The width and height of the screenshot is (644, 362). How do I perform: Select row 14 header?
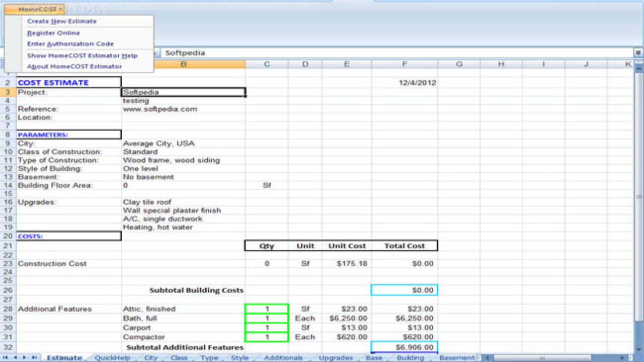[8, 186]
